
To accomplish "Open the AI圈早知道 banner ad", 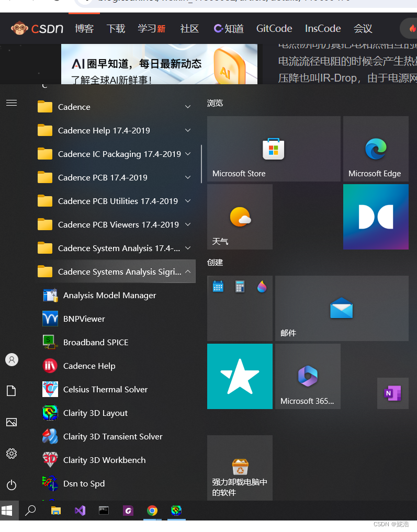I will [159, 64].
